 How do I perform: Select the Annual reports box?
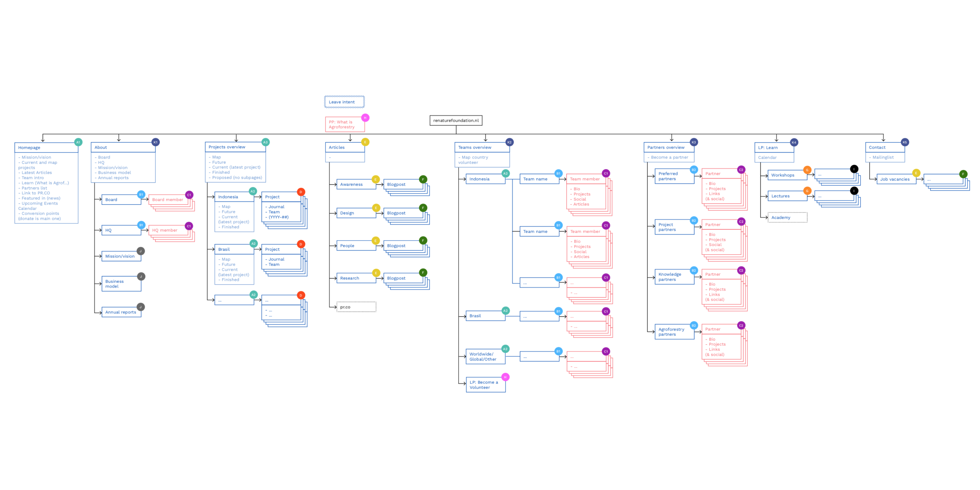(121, 312)
